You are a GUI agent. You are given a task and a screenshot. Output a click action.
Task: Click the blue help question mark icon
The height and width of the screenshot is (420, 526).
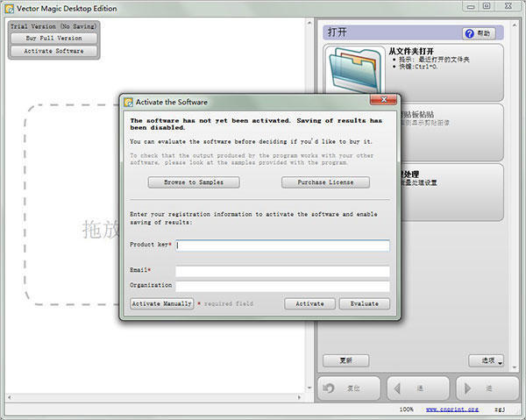click(470, 33)
